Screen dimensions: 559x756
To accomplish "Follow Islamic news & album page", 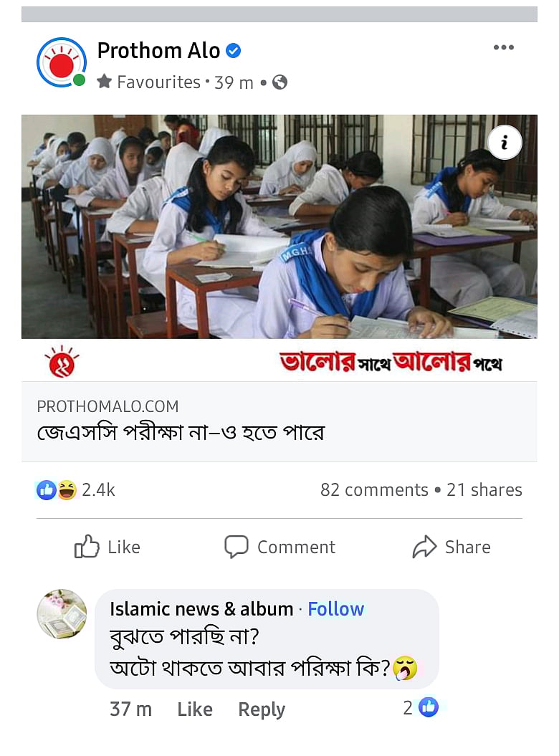I will 335,609.
